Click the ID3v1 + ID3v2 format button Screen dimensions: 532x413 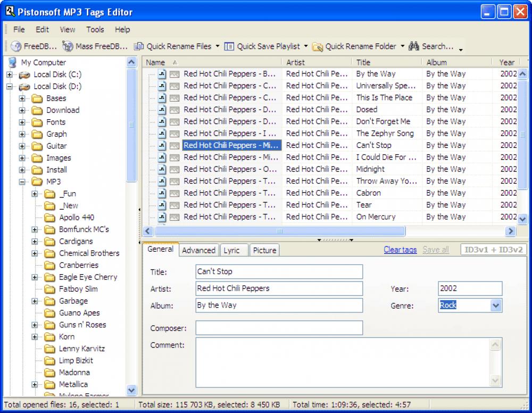tap(494, 249)
